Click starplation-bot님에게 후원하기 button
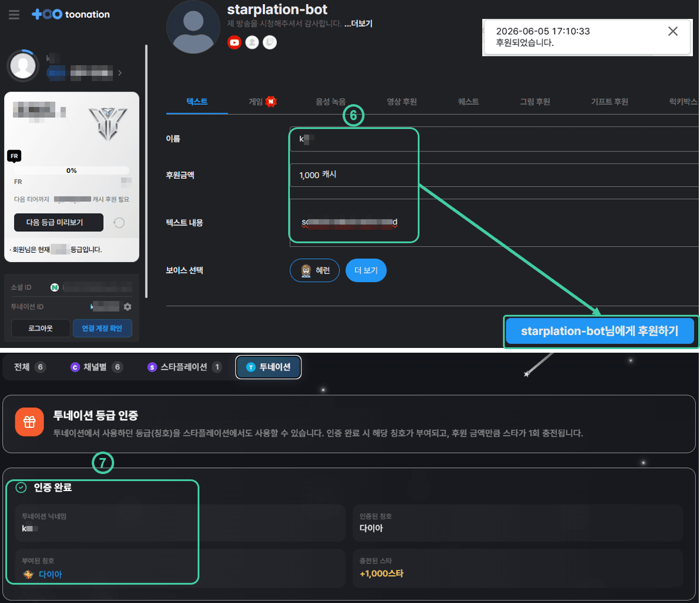The height and width of the screenshot is (603, 700). click(x=599, y=331)
